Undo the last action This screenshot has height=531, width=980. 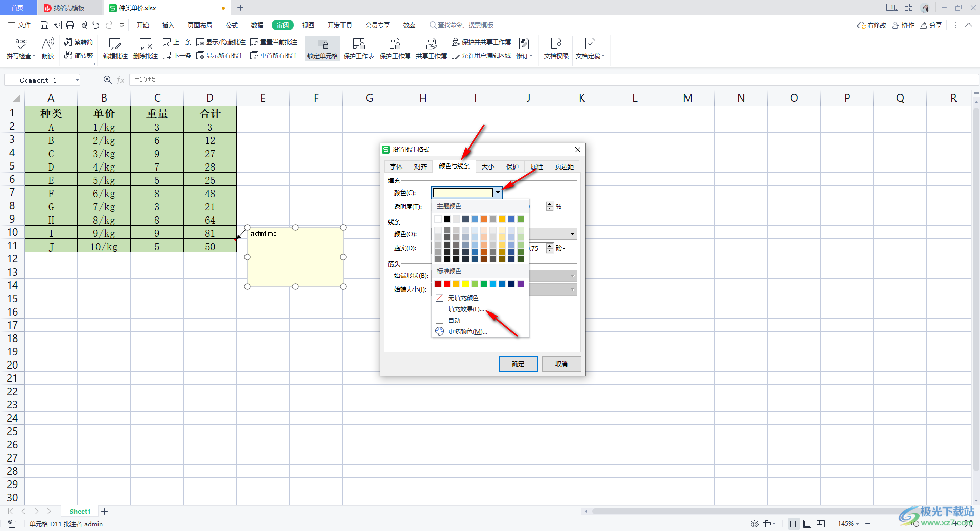96,25
